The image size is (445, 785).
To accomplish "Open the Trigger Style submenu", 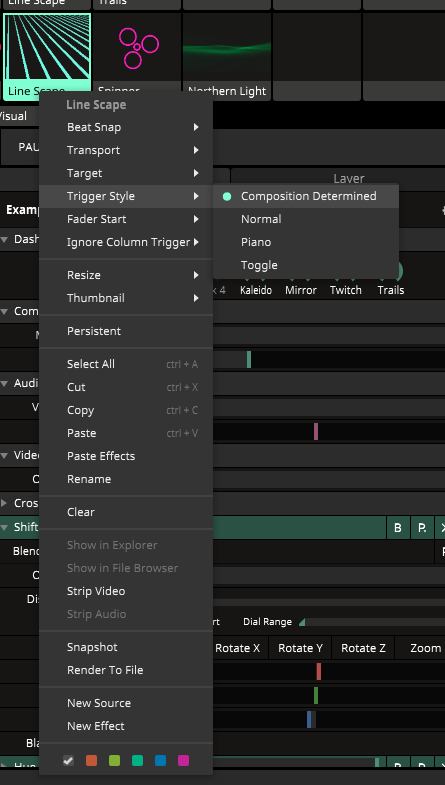I will click(x=126, y=196).
